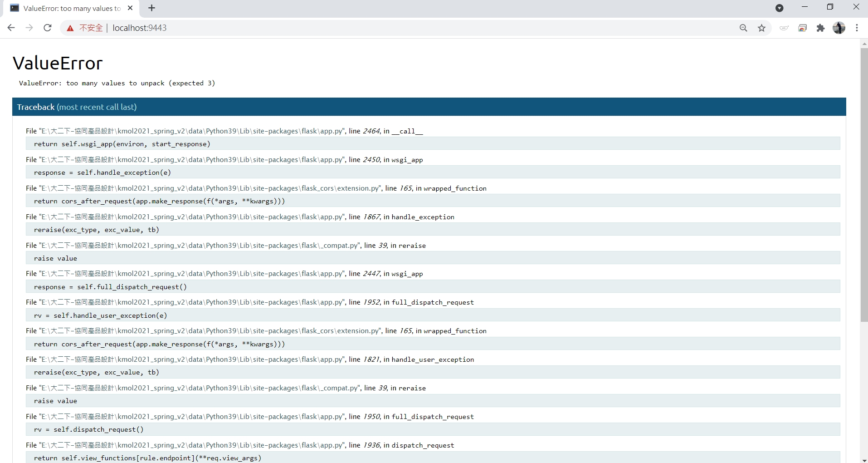Select the ValueError browser tab

[71, 8]
